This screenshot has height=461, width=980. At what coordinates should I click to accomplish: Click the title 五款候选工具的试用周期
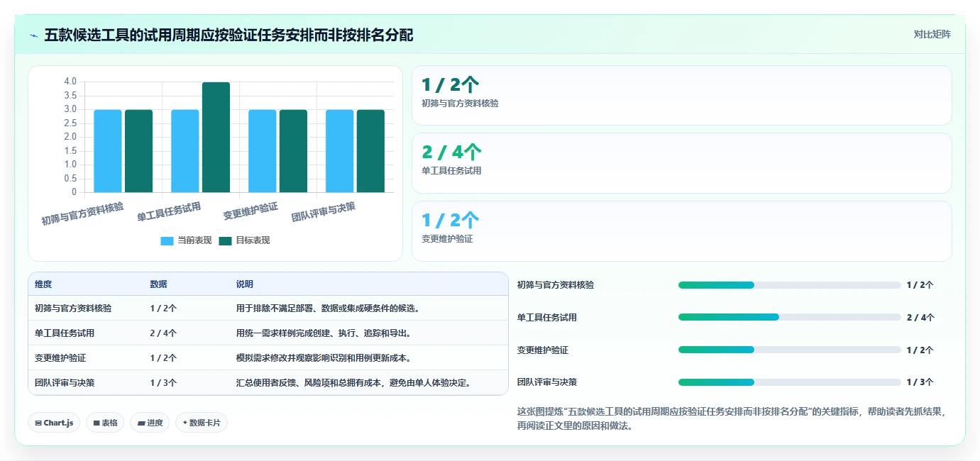(229, 35)
